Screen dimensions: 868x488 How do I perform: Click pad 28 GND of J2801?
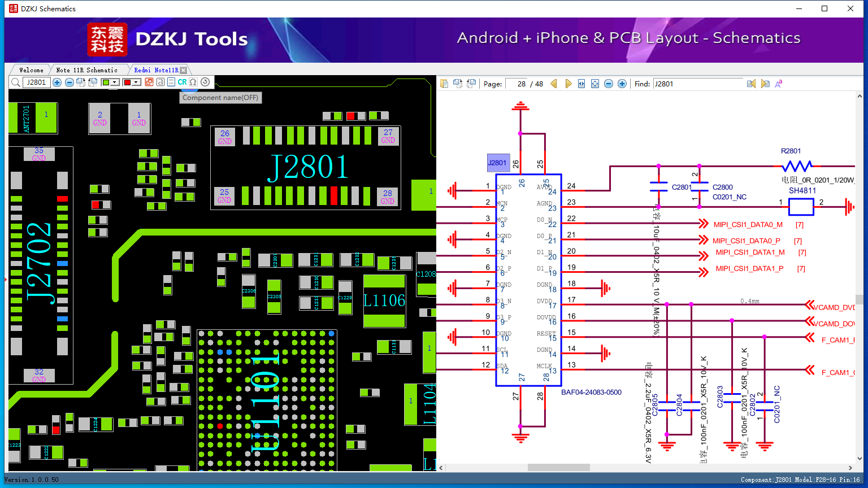coord(388,197)
